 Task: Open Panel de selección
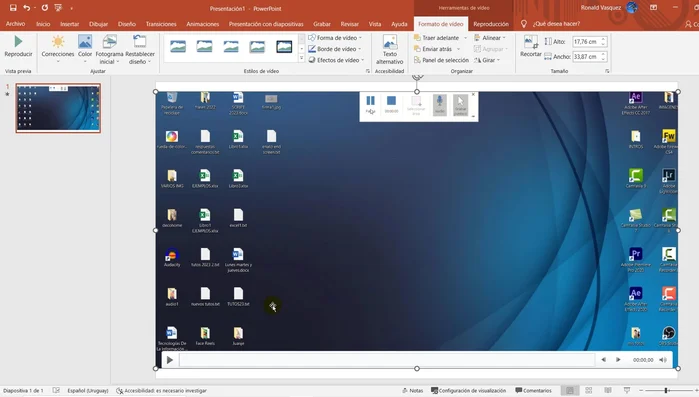(441, 60)
